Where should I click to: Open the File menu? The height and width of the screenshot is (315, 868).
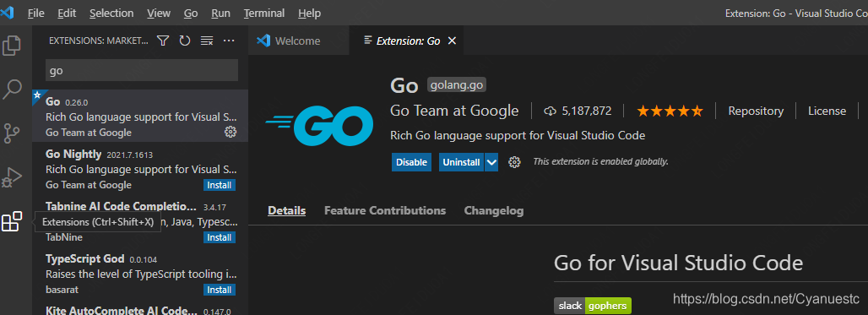click(x=36, y=13)
